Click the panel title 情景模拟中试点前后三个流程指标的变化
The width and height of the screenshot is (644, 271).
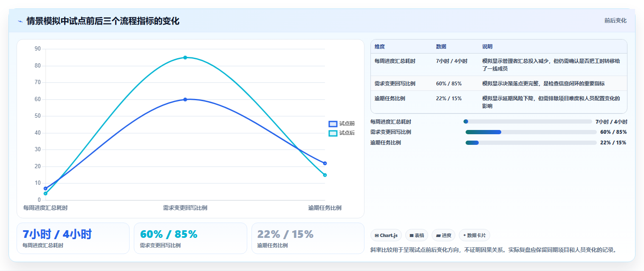pos(103,21)
